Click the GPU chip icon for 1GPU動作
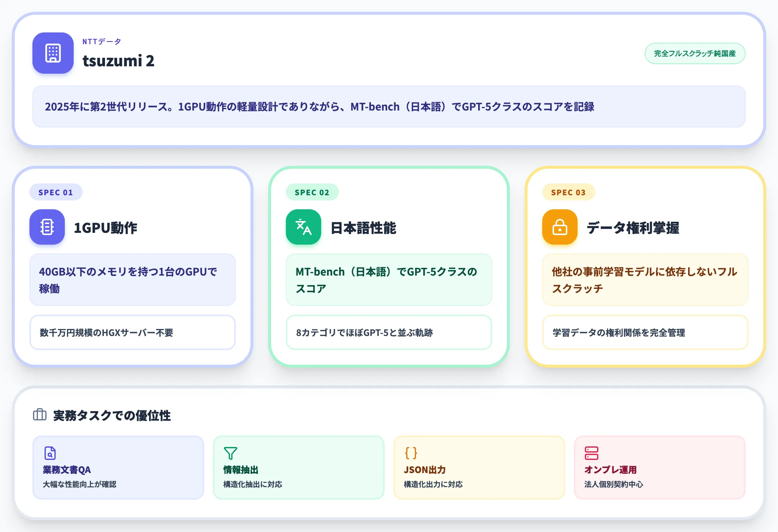The image size is (778, 532). pyautogui.click(x=47, y=227)
